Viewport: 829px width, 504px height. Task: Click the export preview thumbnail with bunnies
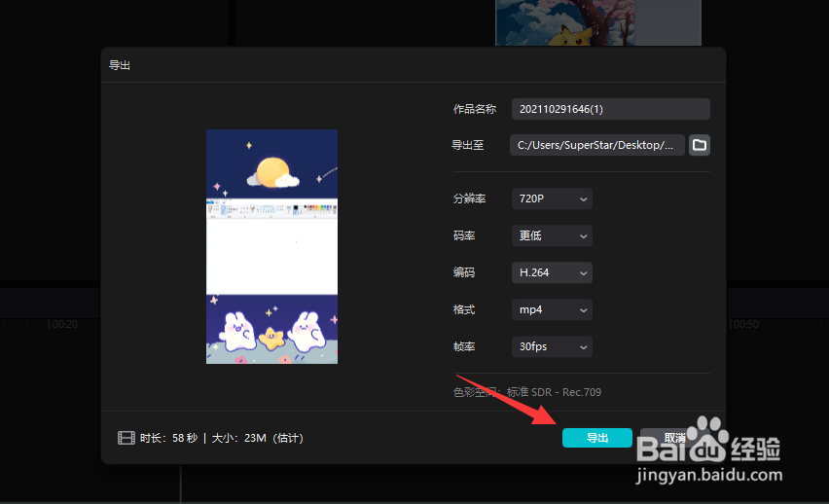click(x=271, y=246)
